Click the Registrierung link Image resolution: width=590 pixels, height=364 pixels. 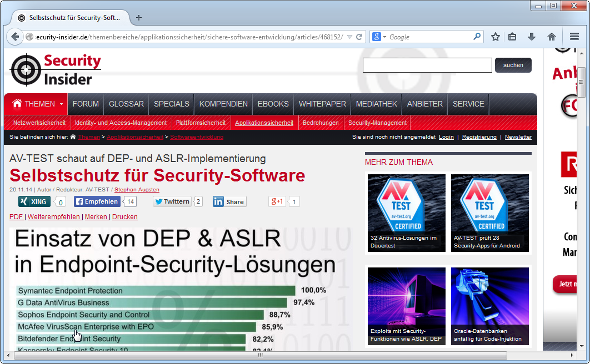pos(479,137)
